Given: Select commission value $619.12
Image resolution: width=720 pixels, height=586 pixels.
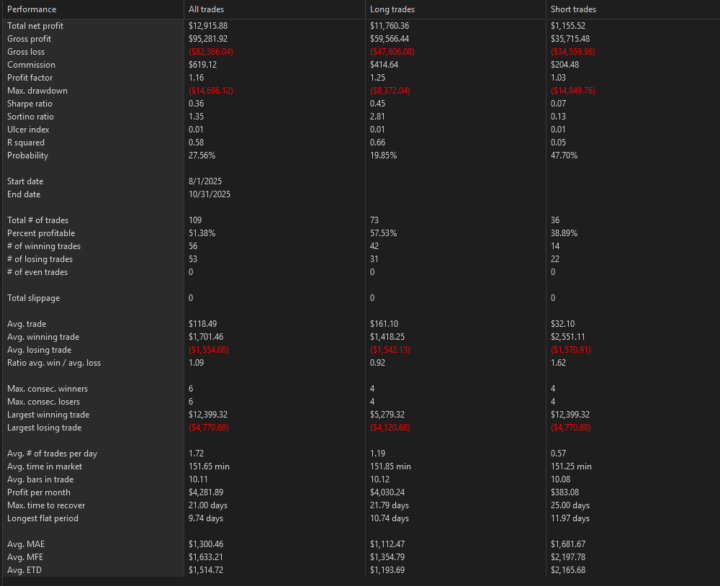Looking at the screenshot, I should (202, 65).
